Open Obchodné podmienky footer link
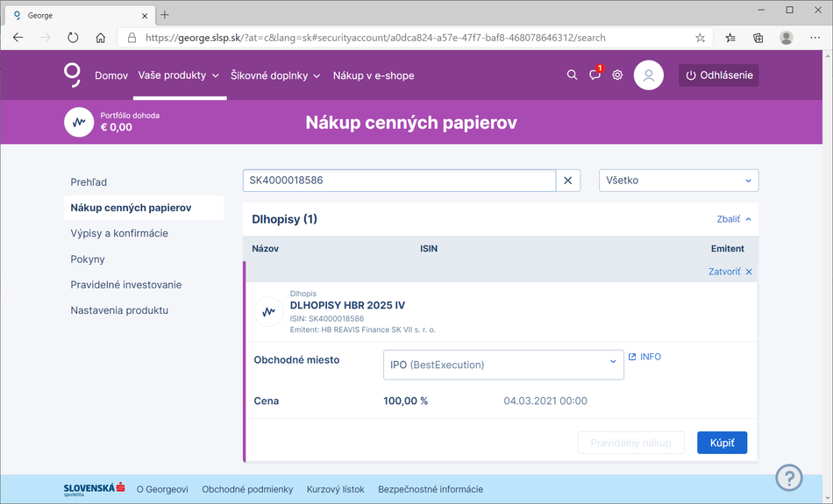Image resolution: width=833 pixels, height=504 pixels. [247, 489]
